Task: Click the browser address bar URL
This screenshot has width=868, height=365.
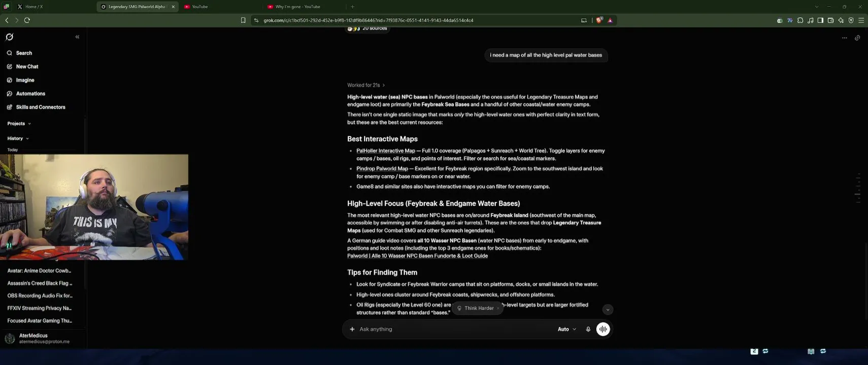Action: [369, 20]
